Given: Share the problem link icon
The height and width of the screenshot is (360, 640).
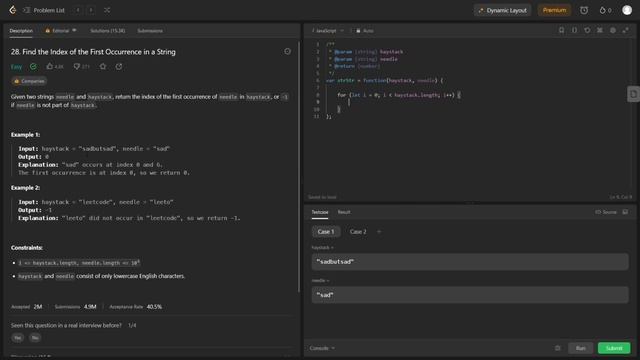Looking at the screenshot, I should coord(119,66).
